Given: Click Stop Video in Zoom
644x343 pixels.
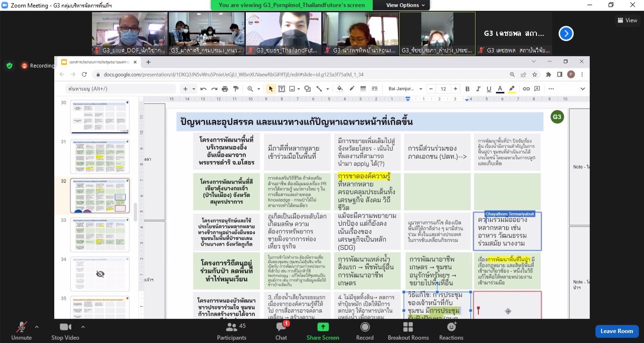Looking at the screenshot, I should [x=65, y=330].
